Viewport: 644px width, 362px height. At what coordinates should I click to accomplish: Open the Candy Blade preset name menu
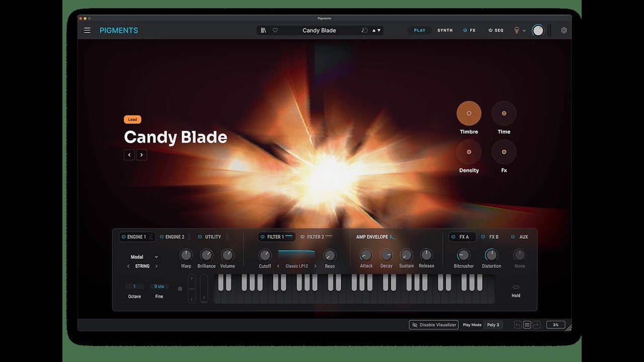click(319, 30)
